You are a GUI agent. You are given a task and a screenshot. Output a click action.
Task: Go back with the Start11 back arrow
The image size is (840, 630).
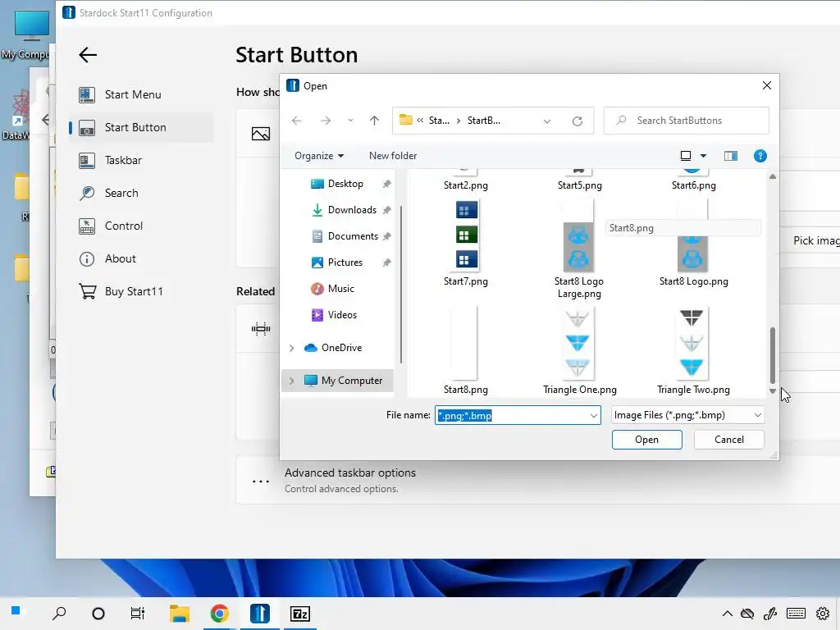tap(87, 55)
